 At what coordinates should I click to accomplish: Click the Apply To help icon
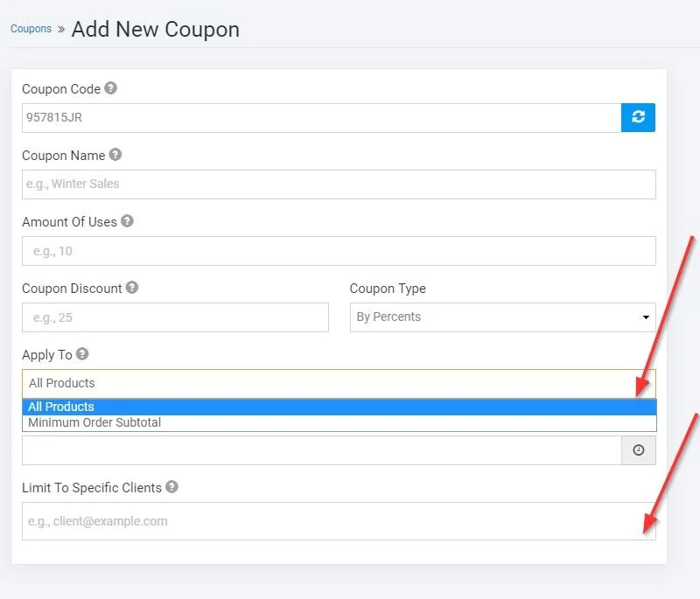click(82, 354)
